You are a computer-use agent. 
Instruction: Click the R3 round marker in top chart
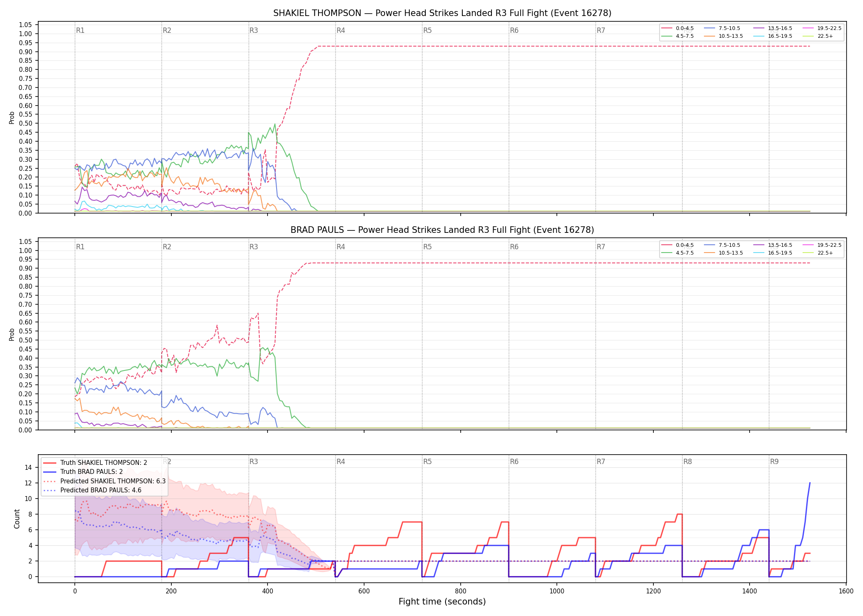(254, 30)
